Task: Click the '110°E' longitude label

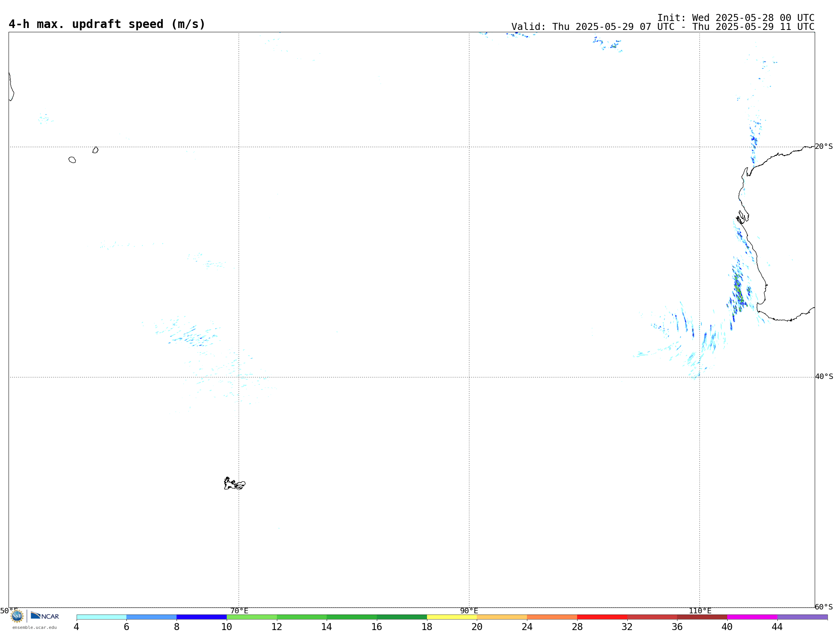Action: (700, 611)
